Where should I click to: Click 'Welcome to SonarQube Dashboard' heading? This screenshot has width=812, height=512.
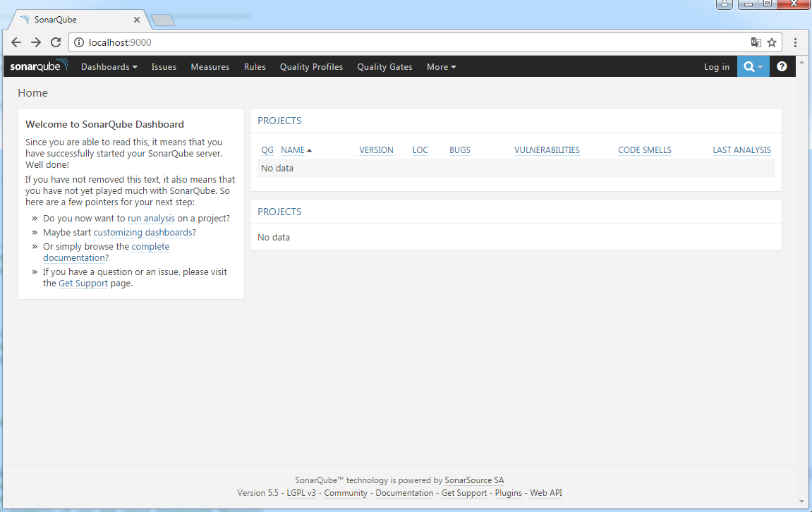pos(104,124)
